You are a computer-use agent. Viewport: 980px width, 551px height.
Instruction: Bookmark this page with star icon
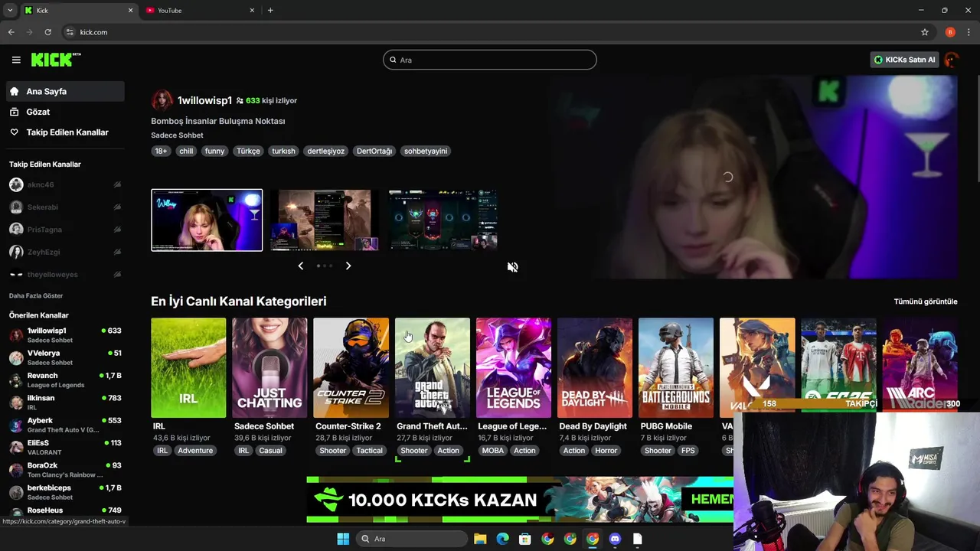(925, 32)
